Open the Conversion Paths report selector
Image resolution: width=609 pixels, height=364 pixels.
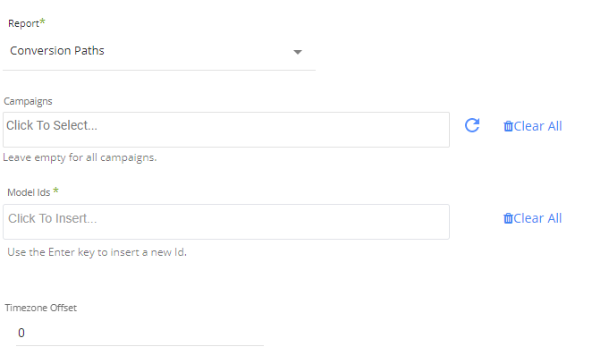click(x=152, y=51)
